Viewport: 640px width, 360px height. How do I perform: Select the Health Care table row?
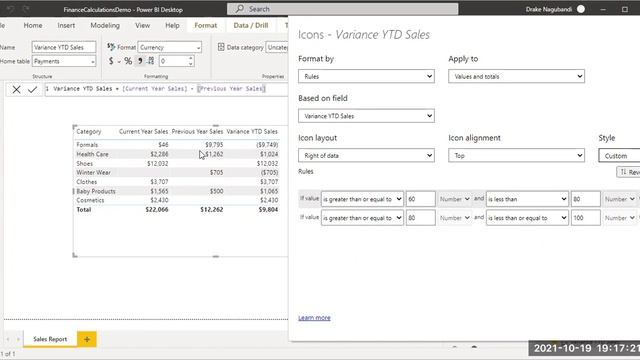pyautogui.click(x=177, y=154)
